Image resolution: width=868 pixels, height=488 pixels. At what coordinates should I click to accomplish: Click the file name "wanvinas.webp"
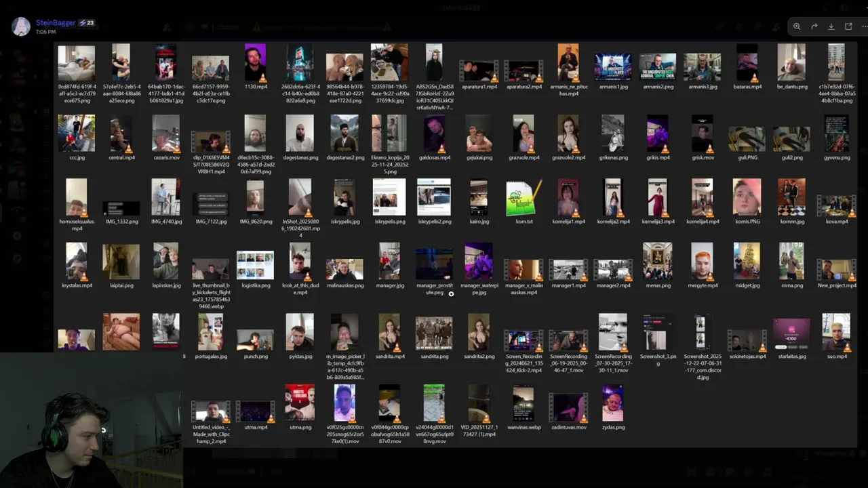tap(524, 427)
